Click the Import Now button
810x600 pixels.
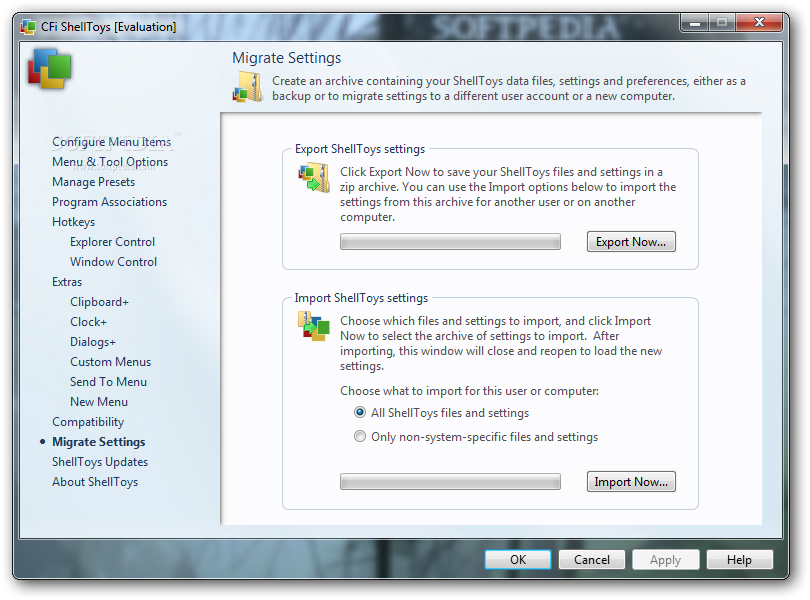(631, 482)
